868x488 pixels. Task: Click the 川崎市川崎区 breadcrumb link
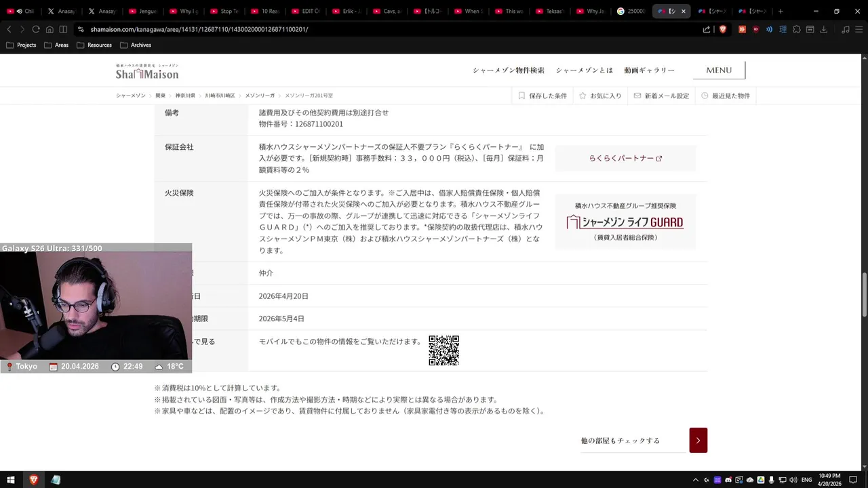tap(220, 96)
